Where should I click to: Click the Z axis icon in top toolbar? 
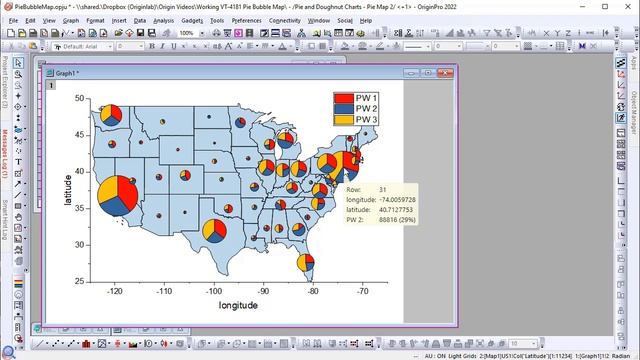pyautogui.click(x=568, y=33)
